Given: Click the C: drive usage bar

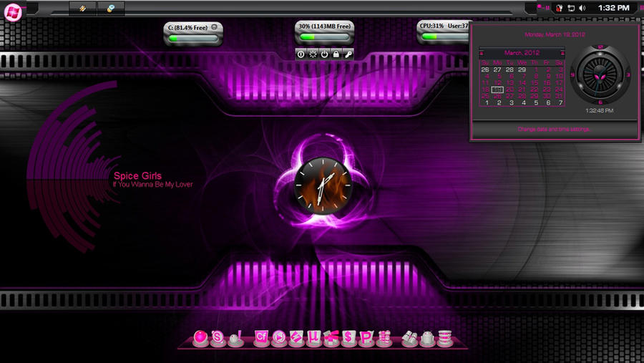Looking at the screenshot, I should pyautogui.click(x=193, y=38).
